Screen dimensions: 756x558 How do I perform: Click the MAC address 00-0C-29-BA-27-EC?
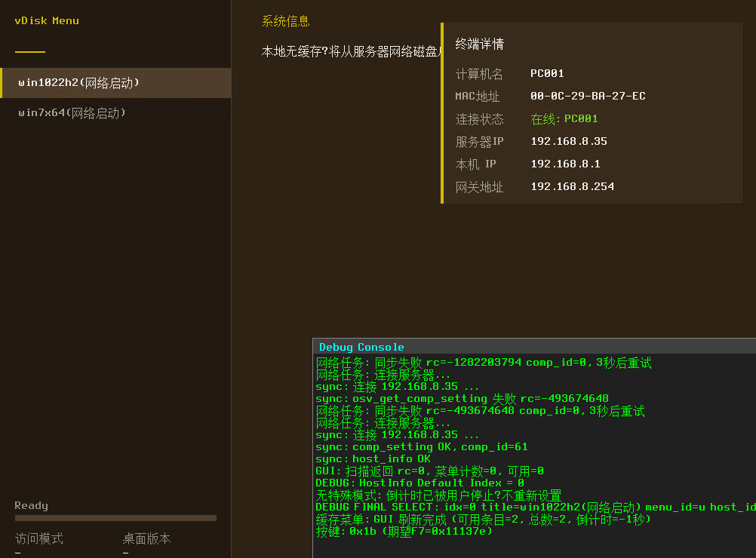tap(588, 96)
